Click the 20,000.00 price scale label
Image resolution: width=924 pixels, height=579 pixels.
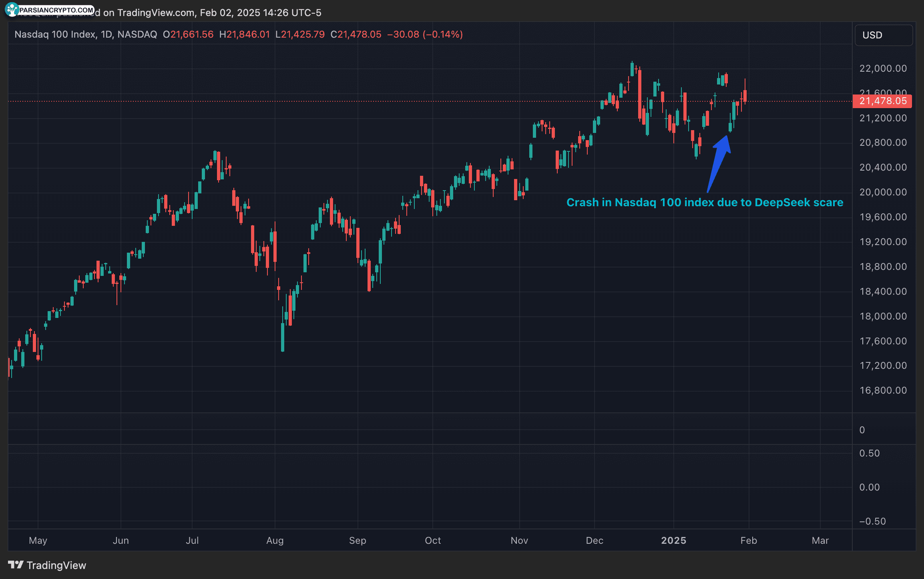[x=883, y=192]
